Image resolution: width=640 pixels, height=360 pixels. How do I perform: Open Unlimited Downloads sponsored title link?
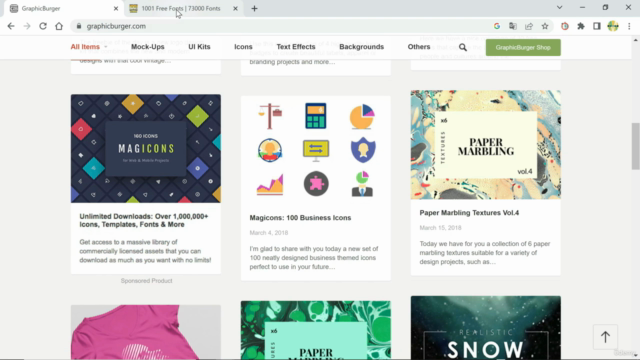point(144,220)
